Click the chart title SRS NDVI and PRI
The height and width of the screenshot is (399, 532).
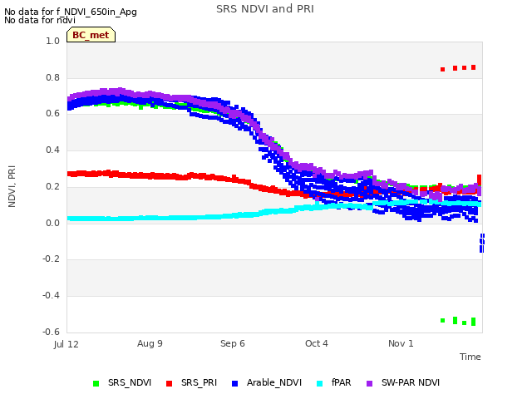[265, 9]
